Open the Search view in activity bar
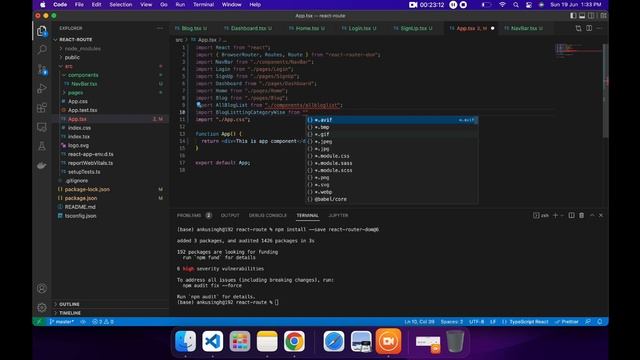 click(42, 50)
